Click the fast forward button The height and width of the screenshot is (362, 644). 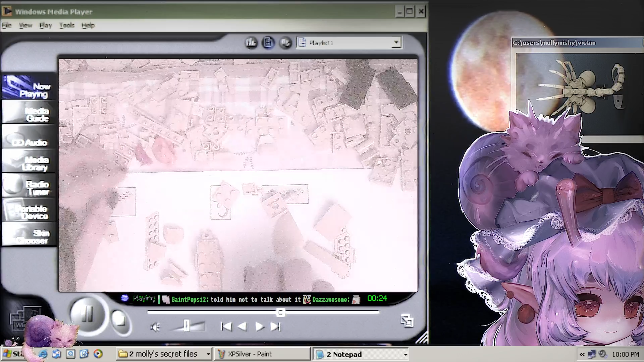pos(260,326)
